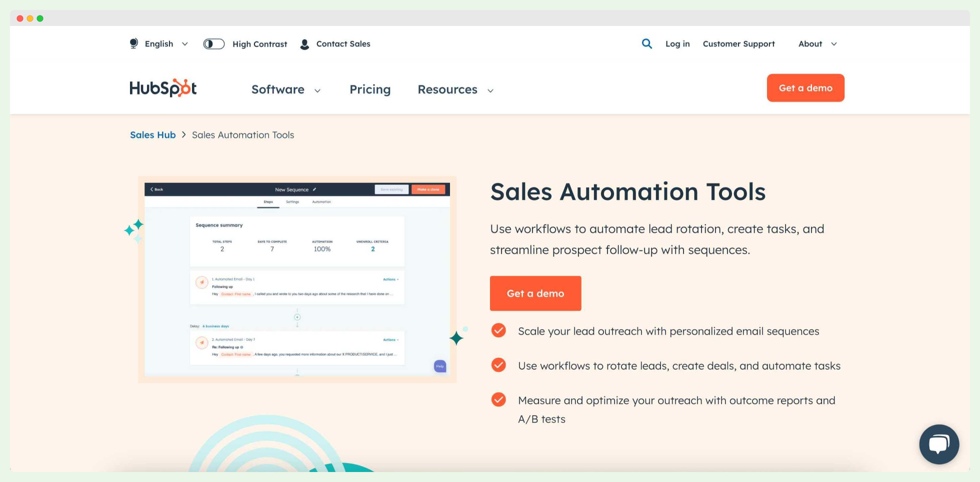
Task: Open the chat widget bubble
Action: [x=939, y=444]
